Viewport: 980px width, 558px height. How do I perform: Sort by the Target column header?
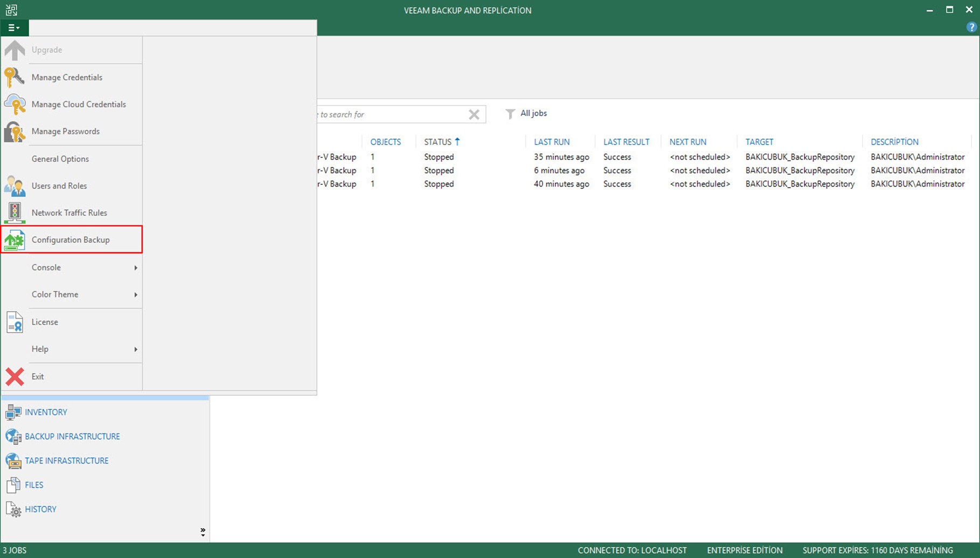tap(759, 142)
